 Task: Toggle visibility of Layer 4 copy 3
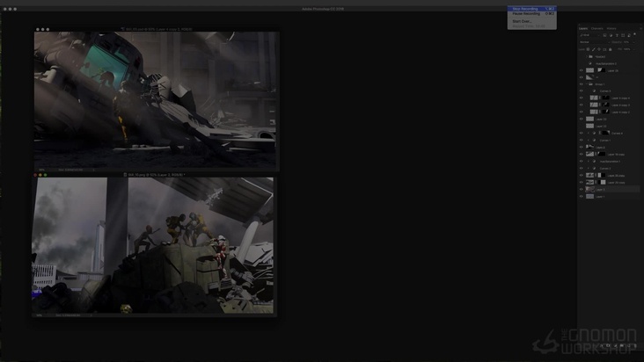(582, 105)
